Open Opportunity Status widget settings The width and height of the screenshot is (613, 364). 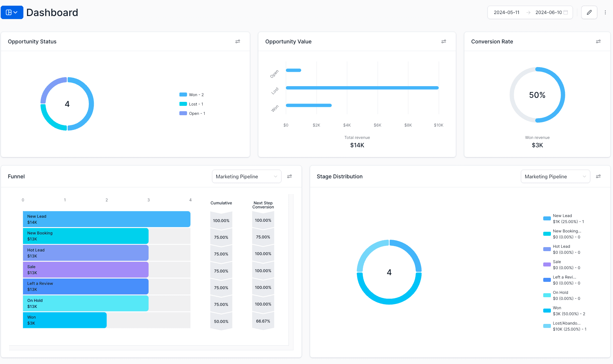[238, 41]
